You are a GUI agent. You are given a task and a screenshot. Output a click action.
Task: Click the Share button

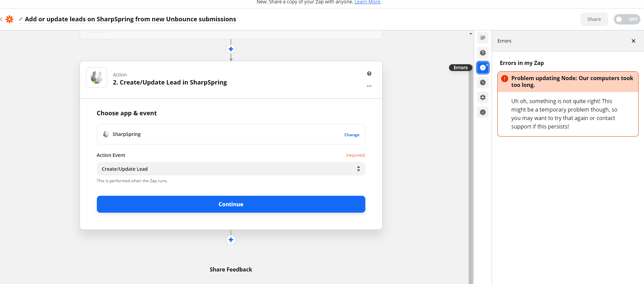tap(594, 19)
